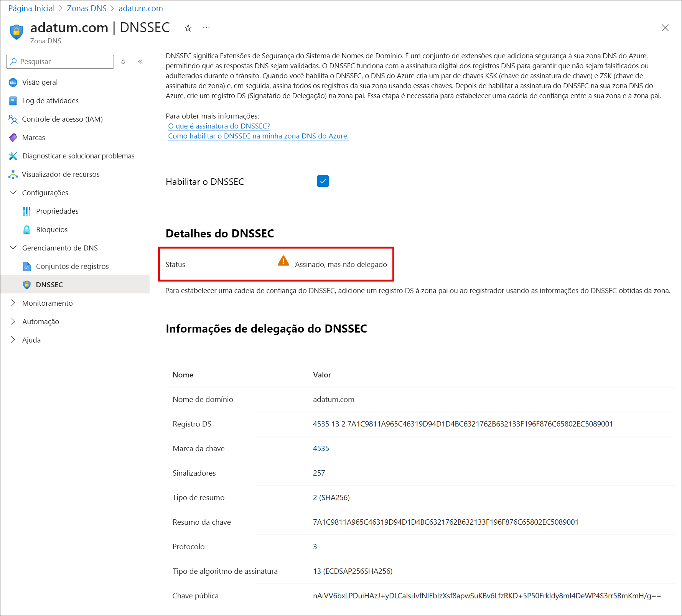Click 'Assinado, mas não delegado' status text

click(341, 265)
